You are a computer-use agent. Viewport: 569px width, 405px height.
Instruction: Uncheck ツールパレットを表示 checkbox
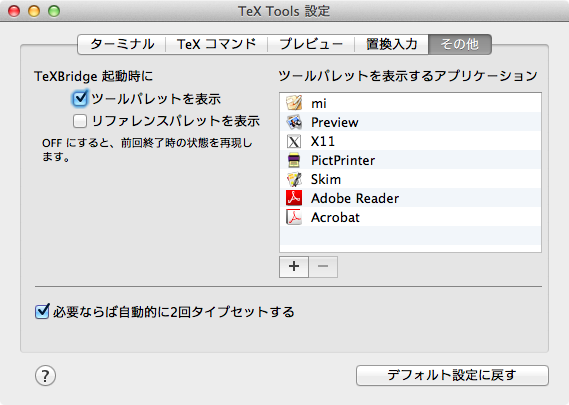tap(80, 98)
